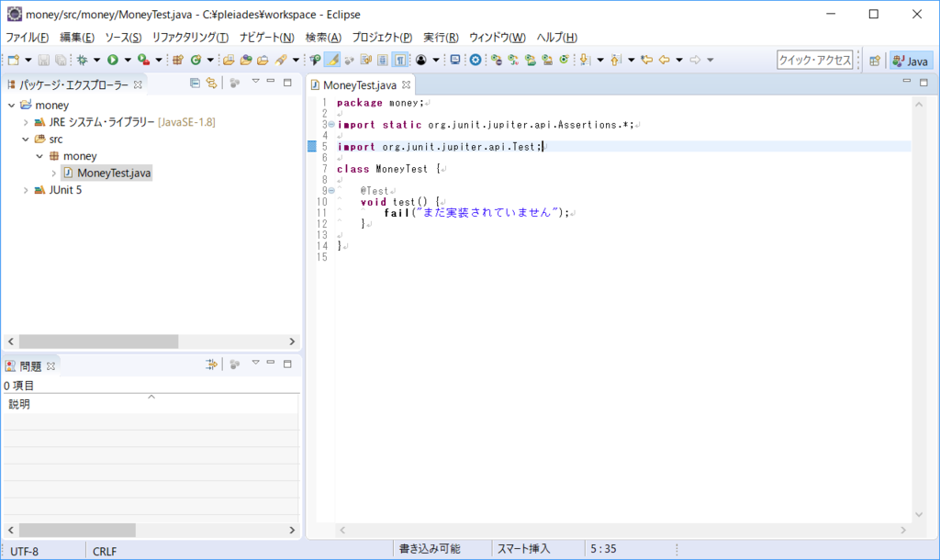Fold the import block at line 3
This screenshot has width=940, height=560.
pos(331,125)
